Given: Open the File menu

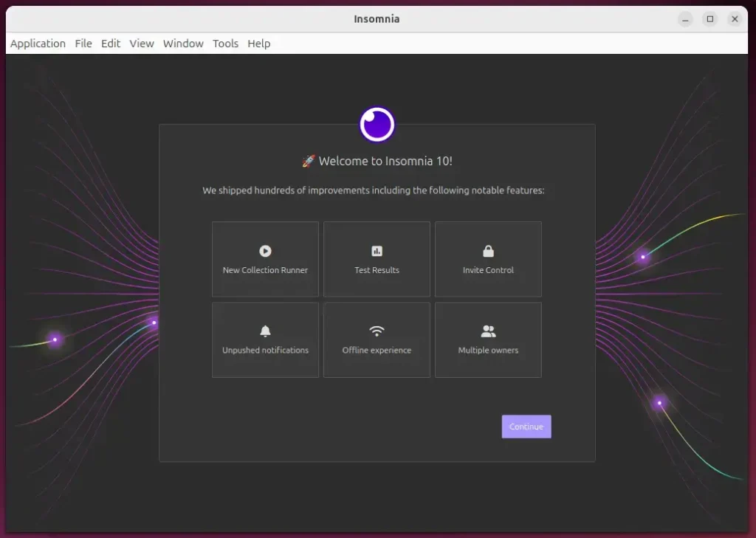Looking at the screenshot, I should pos(83,44).
